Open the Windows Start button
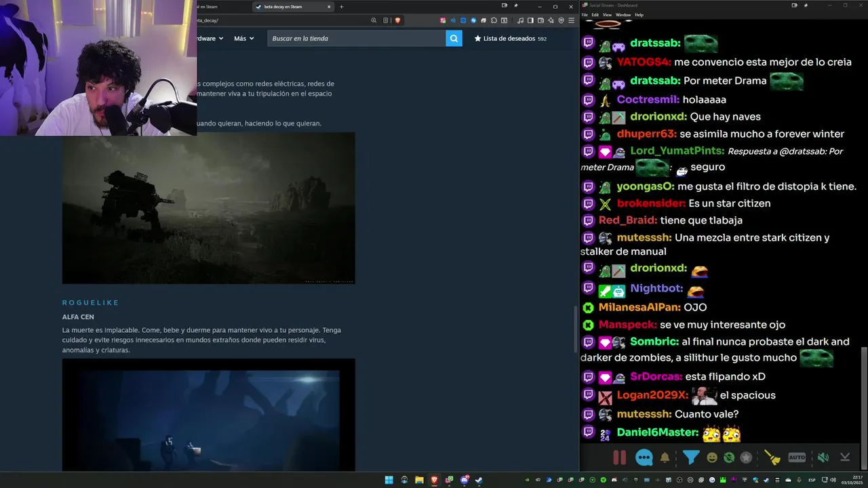Viewport: 868px width, 488px height. (389, 480)
